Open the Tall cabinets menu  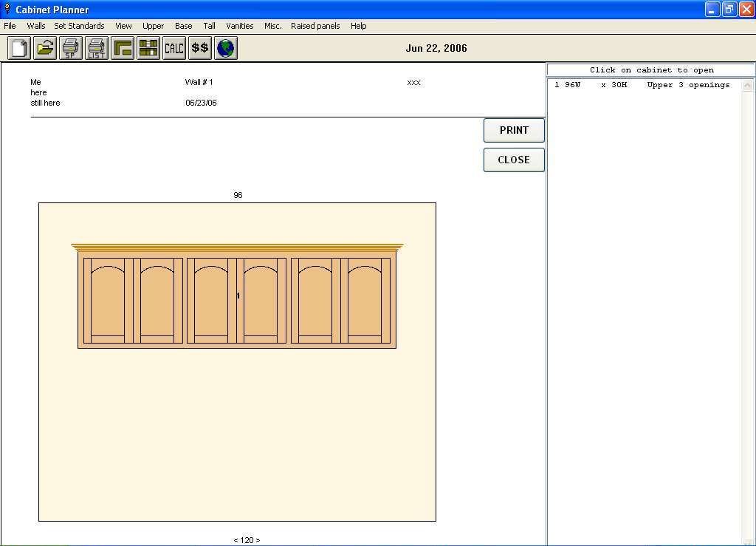coord(209,26)
